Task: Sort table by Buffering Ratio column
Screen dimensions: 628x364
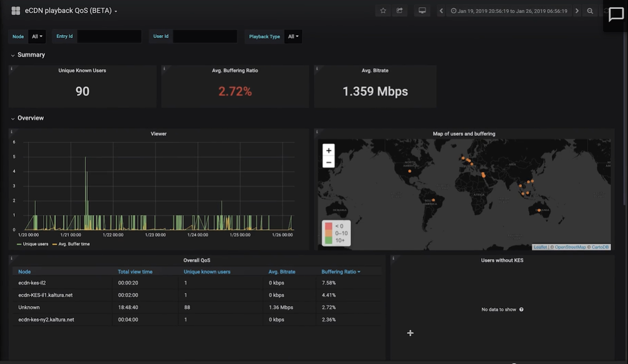Action: [x=339, y=272]
